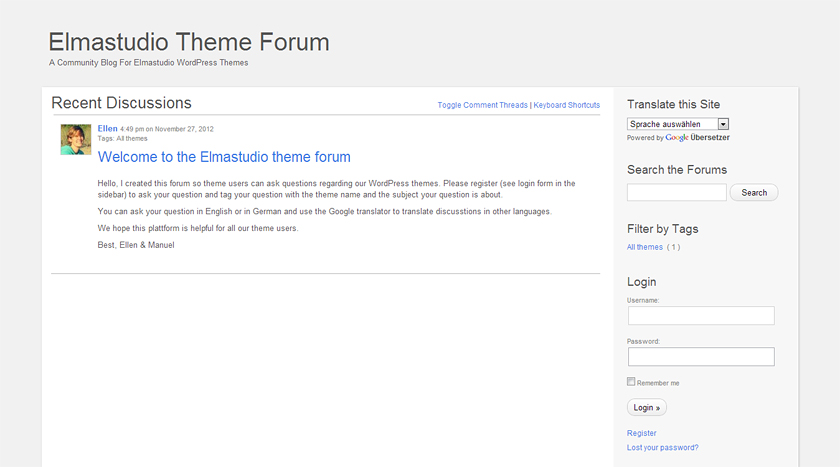Click the post date 4:49 pm on November 27, 2012
The width and height of the screenshot is (840, 467).
pos(167,129)
